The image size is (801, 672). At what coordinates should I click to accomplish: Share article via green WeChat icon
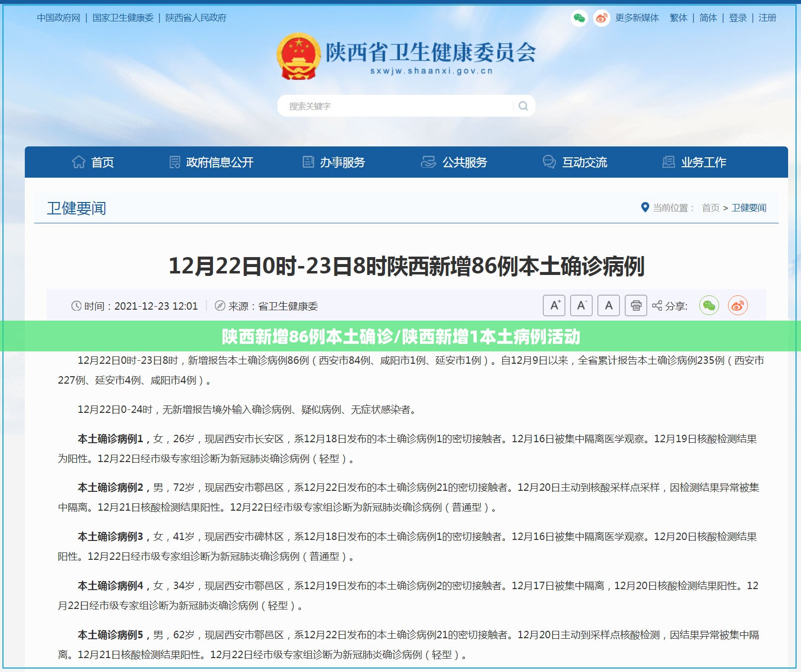709,305
